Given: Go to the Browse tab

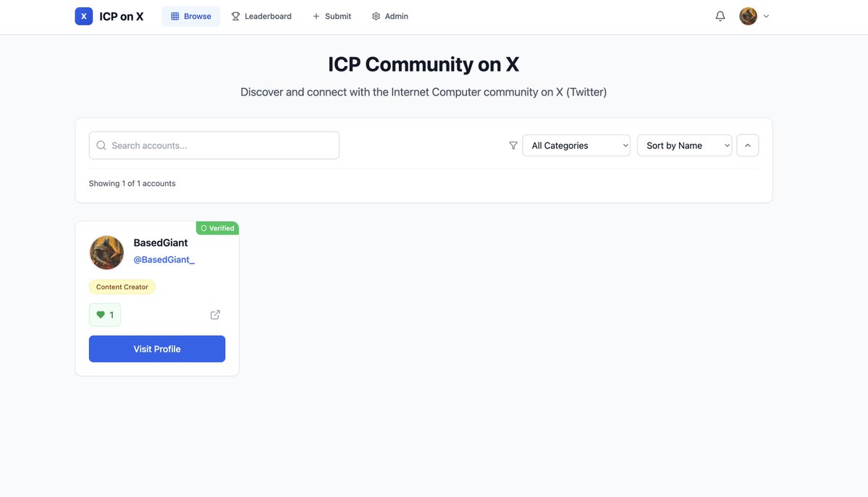Looking at the screenshot, I should pyautogui.click(x=191, y=16).
